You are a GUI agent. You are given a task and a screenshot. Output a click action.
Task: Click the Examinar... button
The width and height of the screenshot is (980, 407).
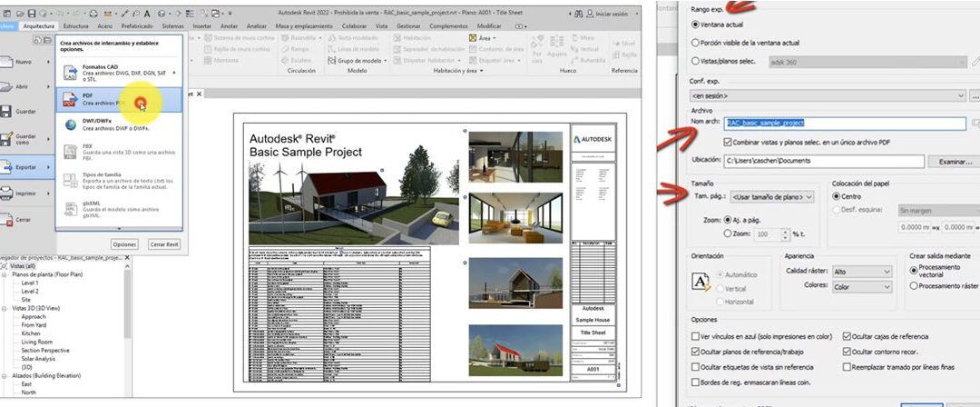955,162
